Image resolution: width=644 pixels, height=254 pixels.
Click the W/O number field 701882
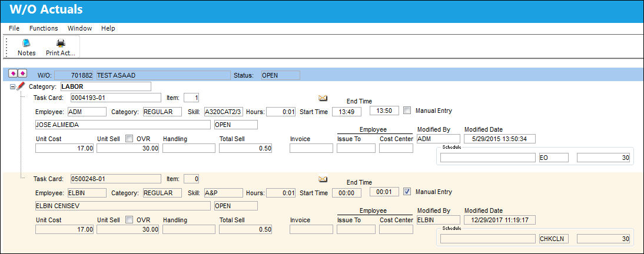[74, 75]
